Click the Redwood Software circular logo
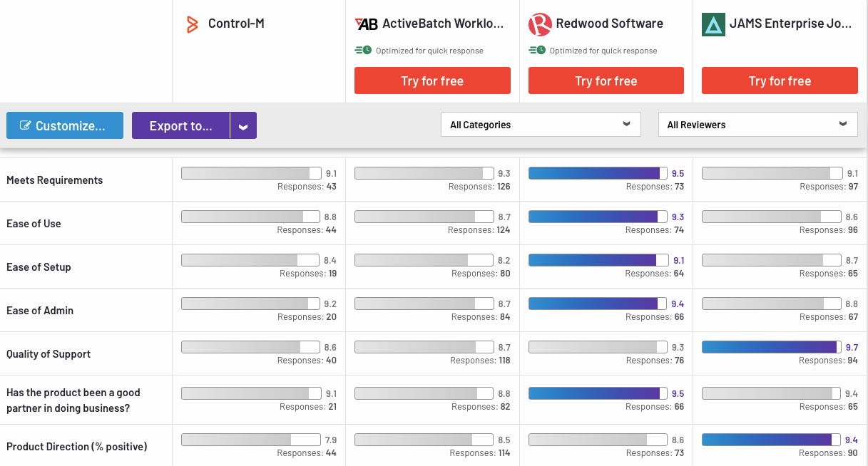The image size is (868, 466). coord(540,23)
